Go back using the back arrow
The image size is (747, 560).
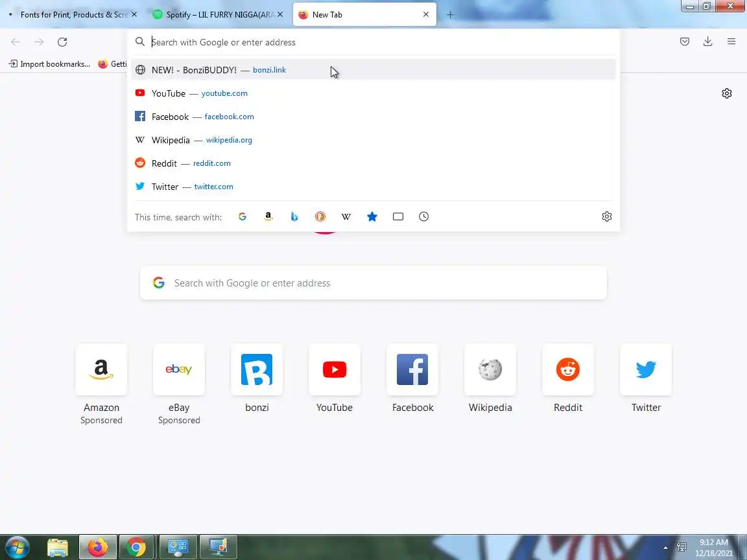[x=16, y=42]
